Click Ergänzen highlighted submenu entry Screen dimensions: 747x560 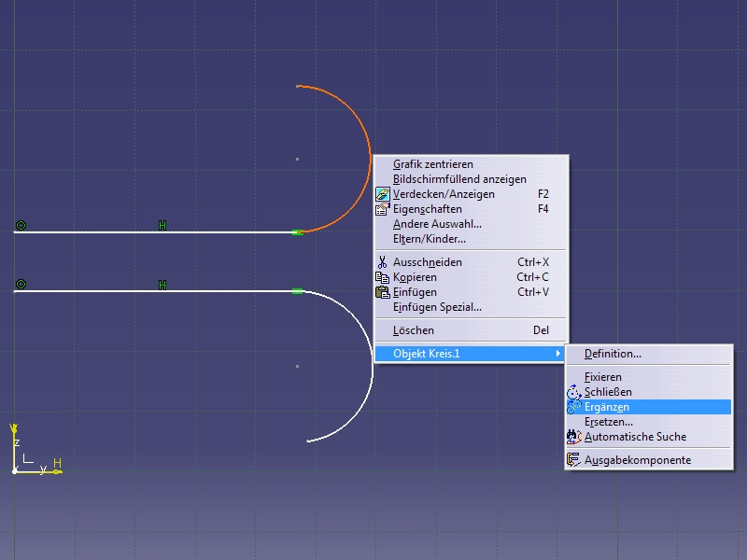[x=649, y=407]
